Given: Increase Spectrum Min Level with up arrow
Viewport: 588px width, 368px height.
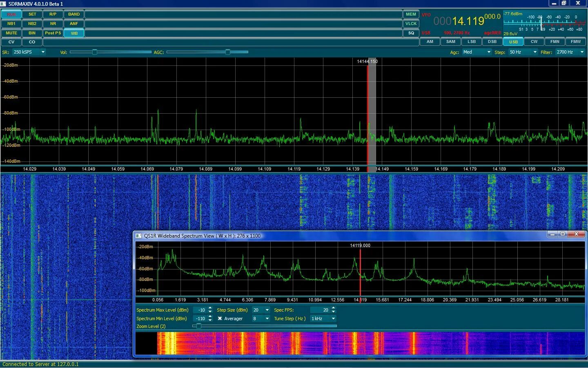Looking at the screenshot, I should (x=210, y=316).
